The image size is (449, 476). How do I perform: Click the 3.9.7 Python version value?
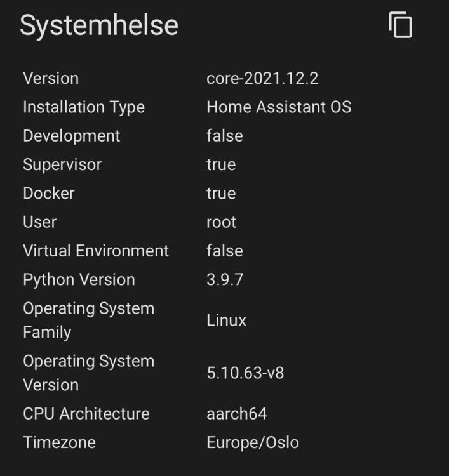point(224,279)
